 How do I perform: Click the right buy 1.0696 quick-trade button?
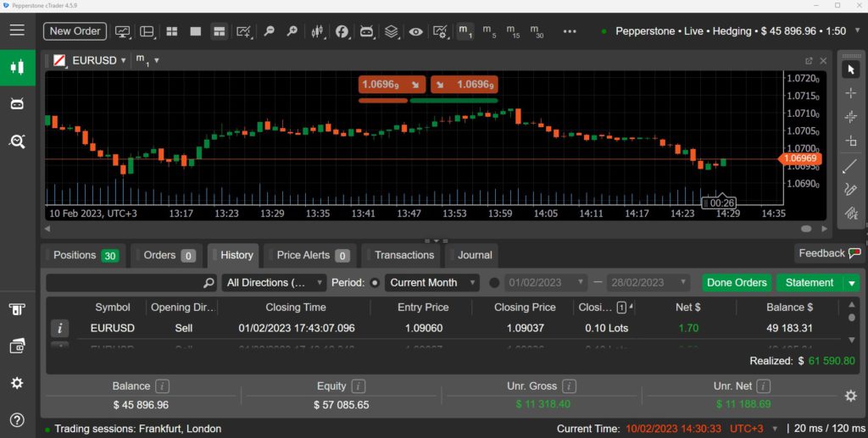pos(465,85)
